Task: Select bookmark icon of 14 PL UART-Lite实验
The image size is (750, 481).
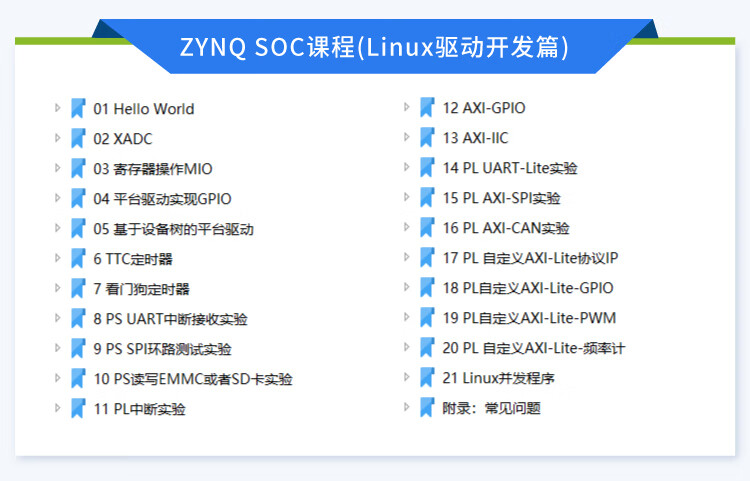Action: coord(427,168)
